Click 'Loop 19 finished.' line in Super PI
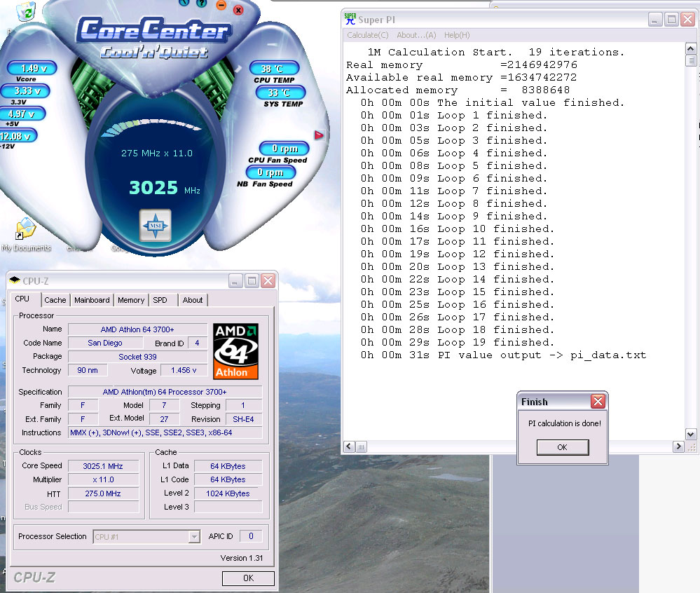The width and height of the screenshot is (700, 593). [457, 343]
